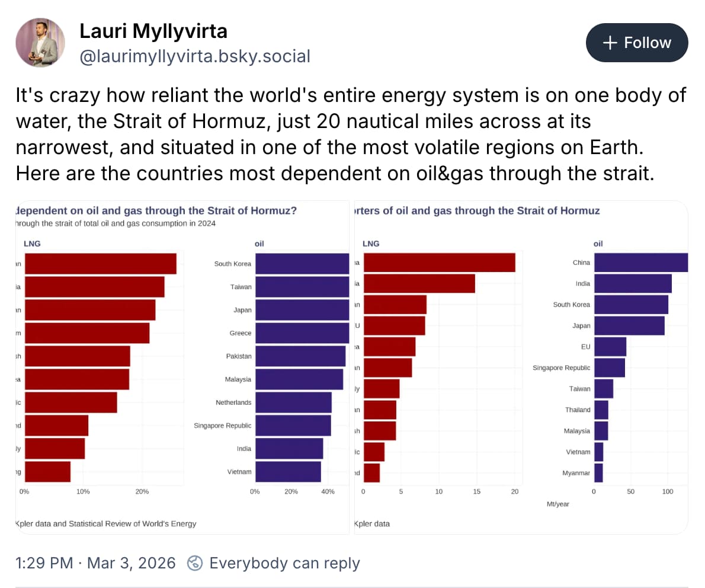Screen dimensions: 705x588
Task: Switch to the LNG chart section heading
Action: [x=32, y=243]
